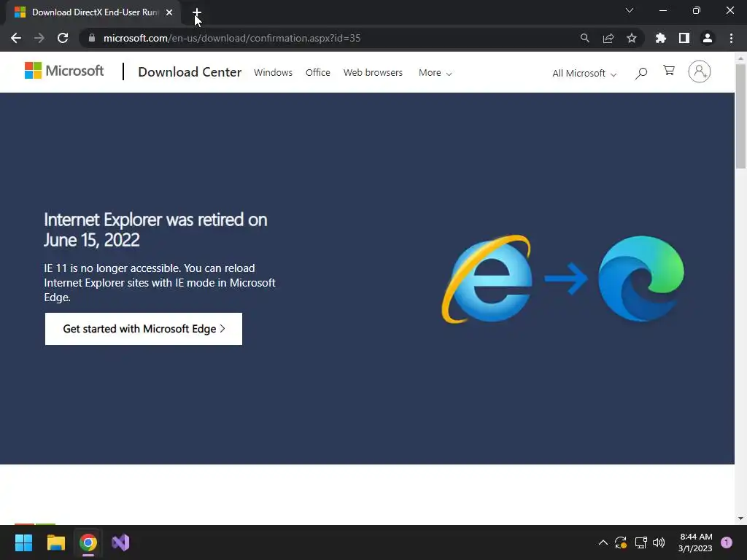Open Download Center link
Image resolution: width=747 pixels, height=560 pixels.
tap(190, 72)
